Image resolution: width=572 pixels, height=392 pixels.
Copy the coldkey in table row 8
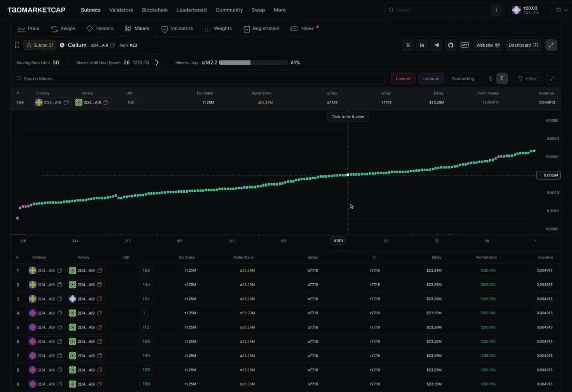[60, 370]
